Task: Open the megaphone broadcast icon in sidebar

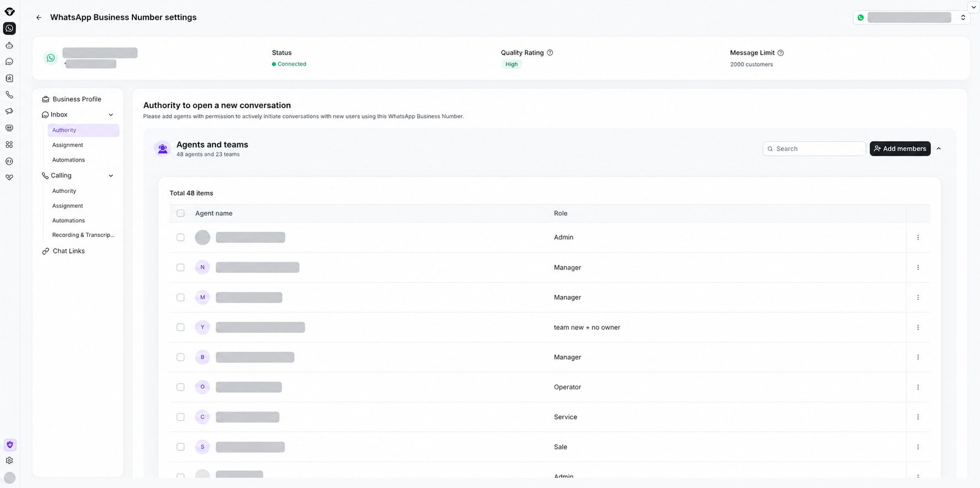Action: coord(9,111)
